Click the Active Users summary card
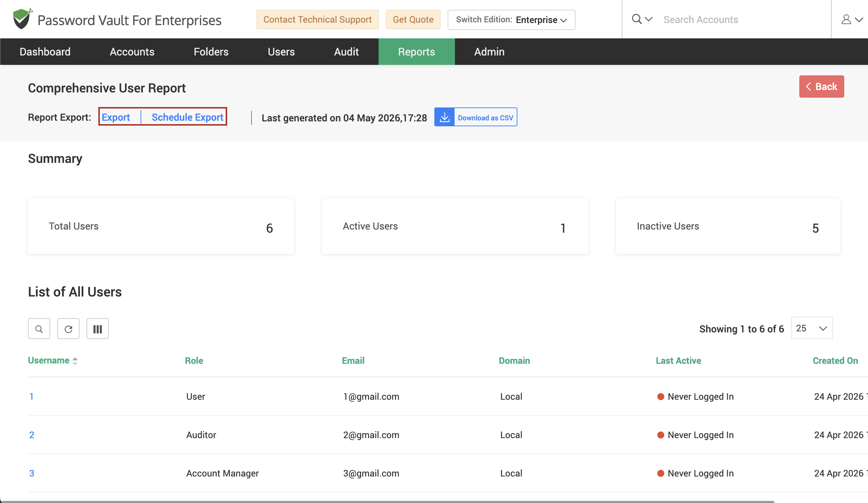 coord(455,226)
